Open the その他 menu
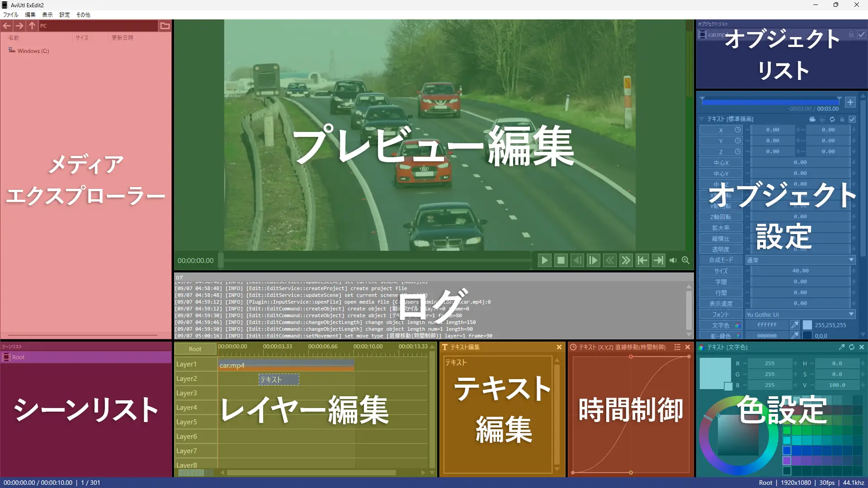 click(x=83, y=14)
